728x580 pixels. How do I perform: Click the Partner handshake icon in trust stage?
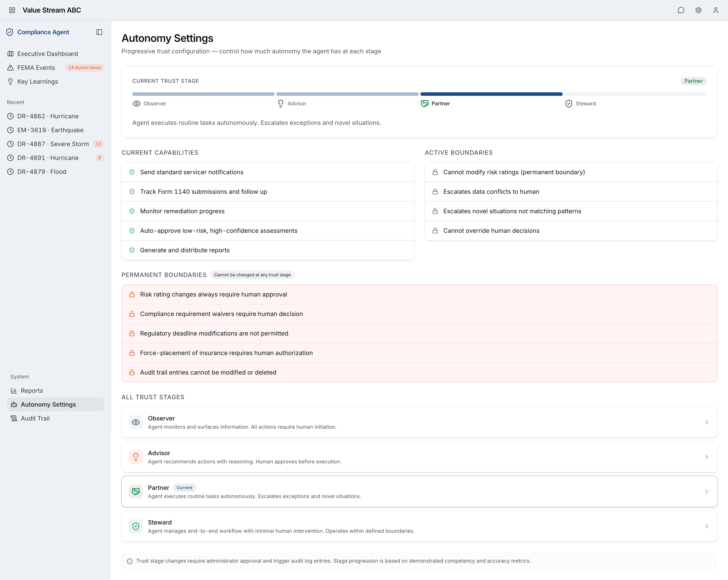425,104
